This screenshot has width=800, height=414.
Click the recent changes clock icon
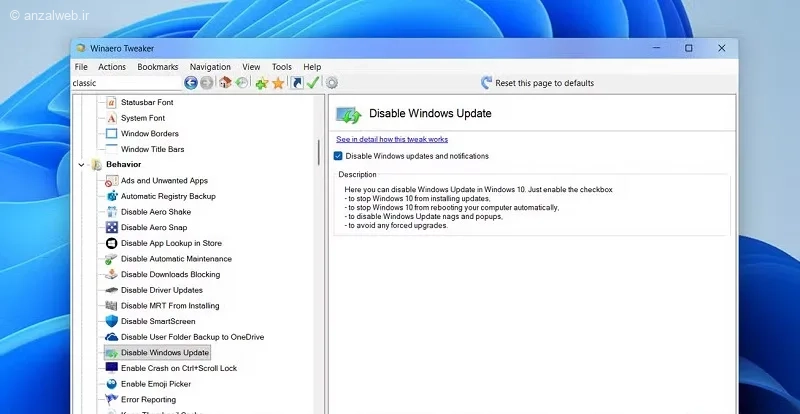(242, 83)
